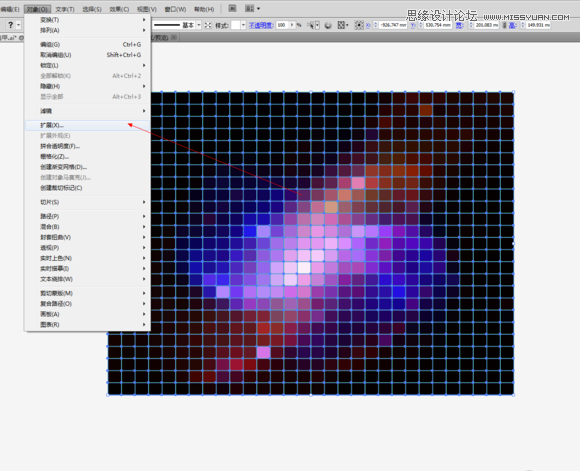Screen dimensions: 580x471
Task: Open the 效果(C) menu
Action: tap(119, 9)
